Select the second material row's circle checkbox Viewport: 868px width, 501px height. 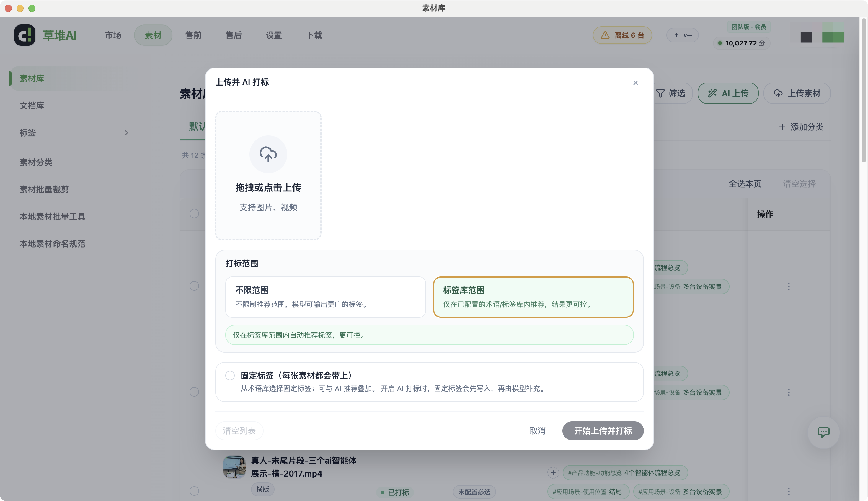click(x=194, y=392)
